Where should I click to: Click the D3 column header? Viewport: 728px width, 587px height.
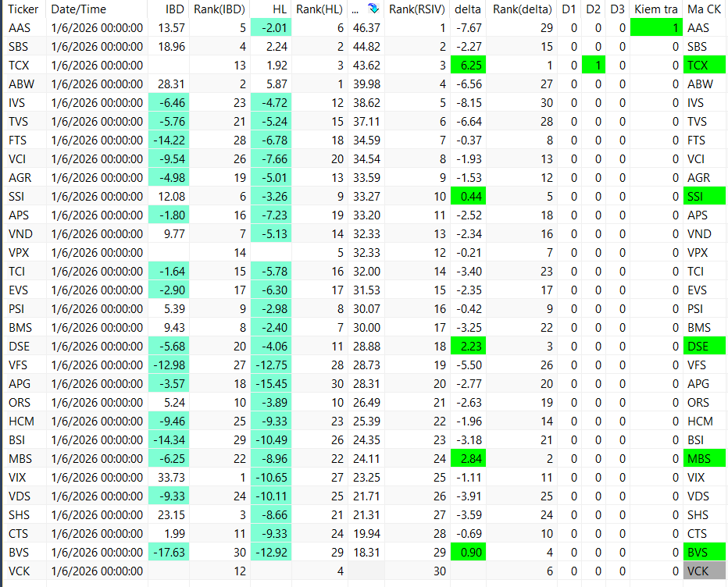618,9
